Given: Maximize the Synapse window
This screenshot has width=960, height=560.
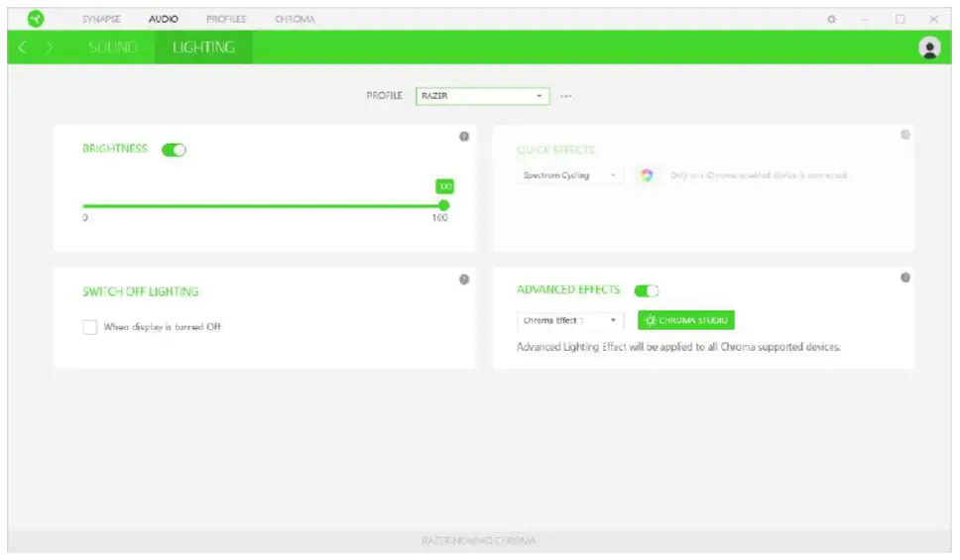Looking at the screenshot, I should (900, 19).
